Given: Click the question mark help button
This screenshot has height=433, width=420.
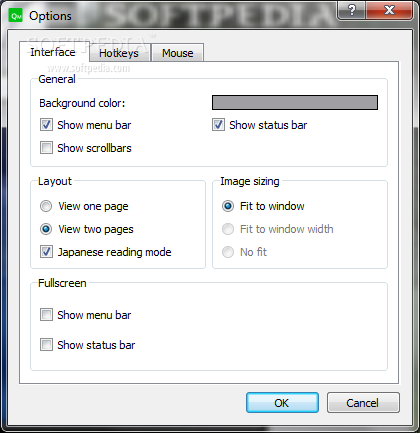Looking at the screenshot, I should coord(351,10).
